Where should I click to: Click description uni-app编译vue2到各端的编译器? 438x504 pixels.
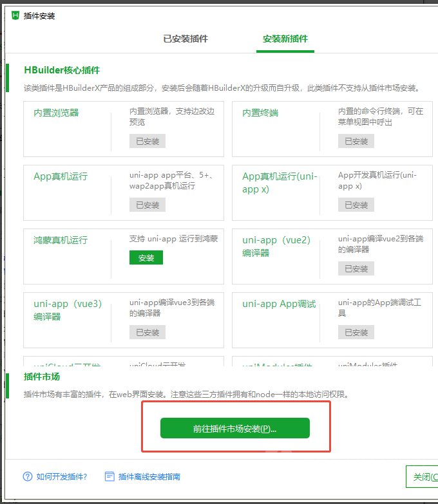click(381, 244)
